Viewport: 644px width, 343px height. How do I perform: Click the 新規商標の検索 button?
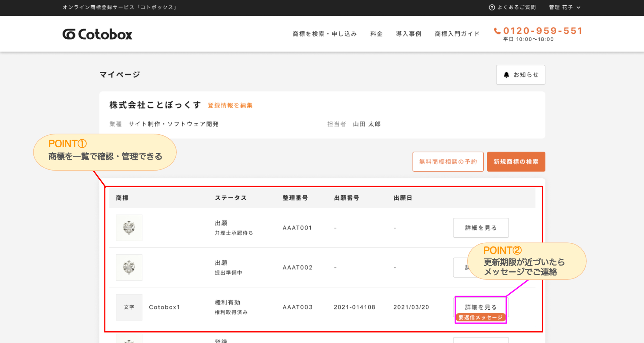click(516, 162)
